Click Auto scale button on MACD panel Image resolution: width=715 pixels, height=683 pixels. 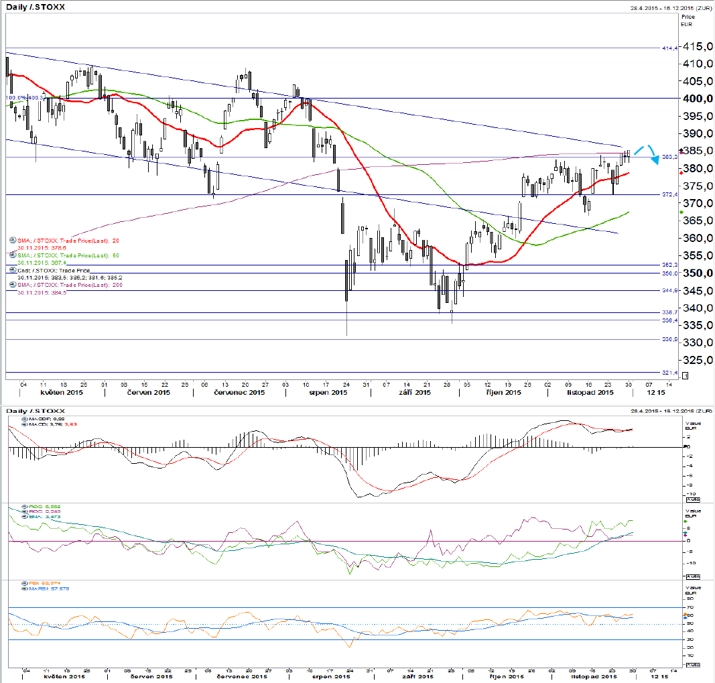click(x=693, y=499)
